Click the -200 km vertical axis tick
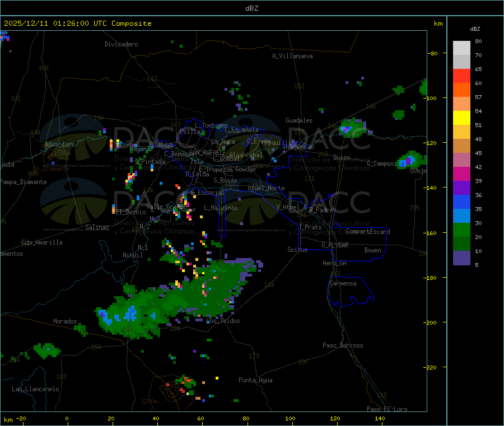 430,322
